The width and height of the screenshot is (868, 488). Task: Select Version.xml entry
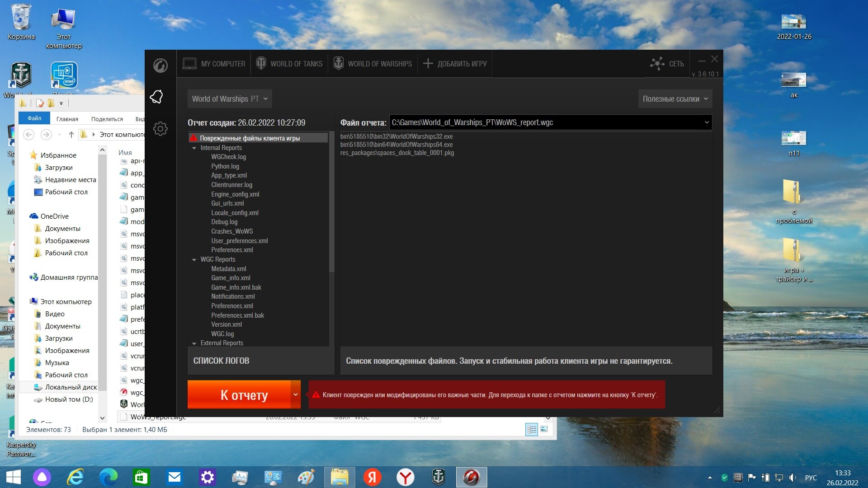(226, 324)
